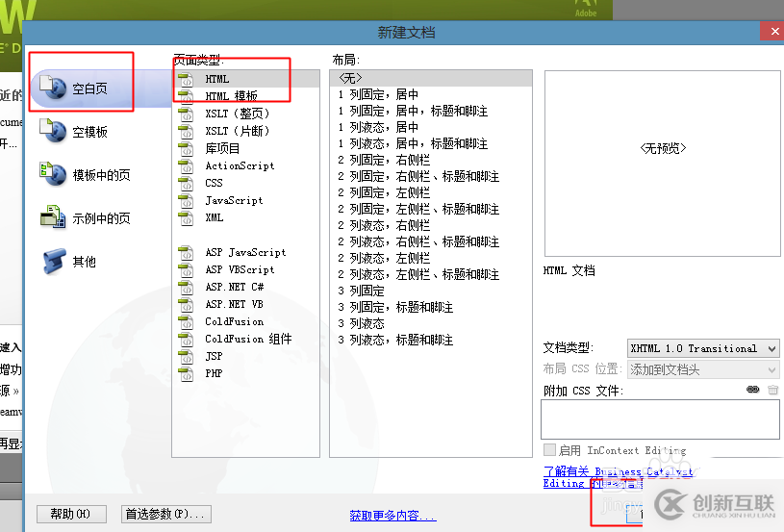Click the HTML 模板 file icon
The width and height of the screenshot is (784, 532).
coord(186,96)
